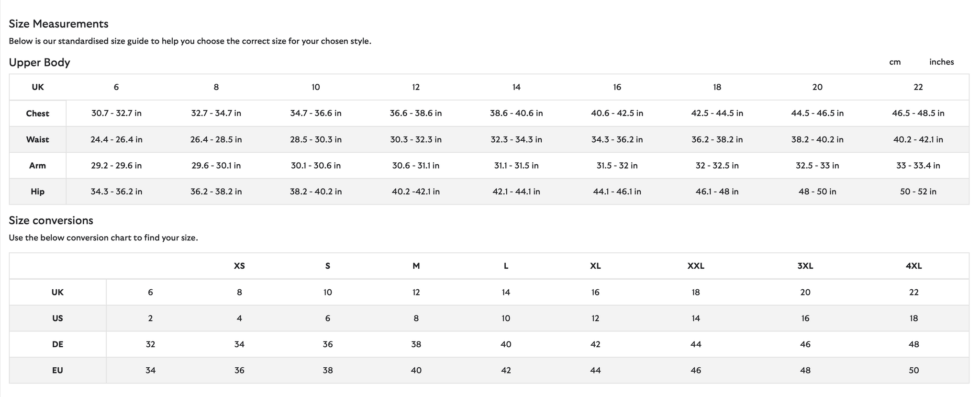Click the US row label in conversions
This screenshot has width=980, height=397.
point(57,318)
